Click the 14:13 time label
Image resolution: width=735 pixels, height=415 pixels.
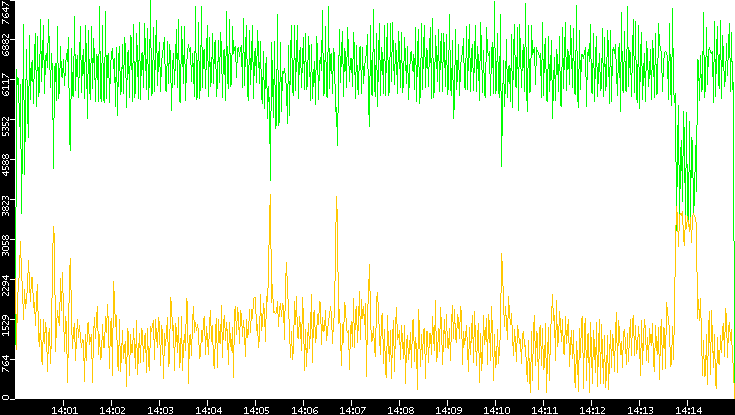[641, 409]
